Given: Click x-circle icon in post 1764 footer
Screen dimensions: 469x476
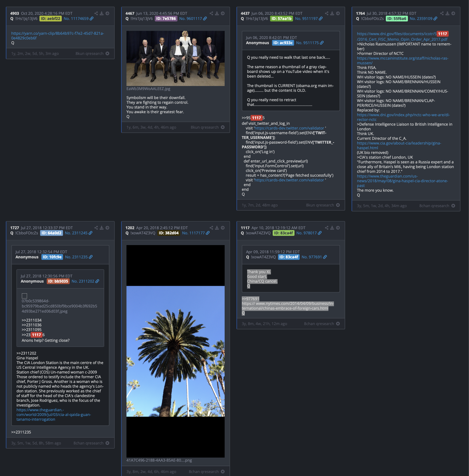Looking at the screenshot, I should 453,206.
